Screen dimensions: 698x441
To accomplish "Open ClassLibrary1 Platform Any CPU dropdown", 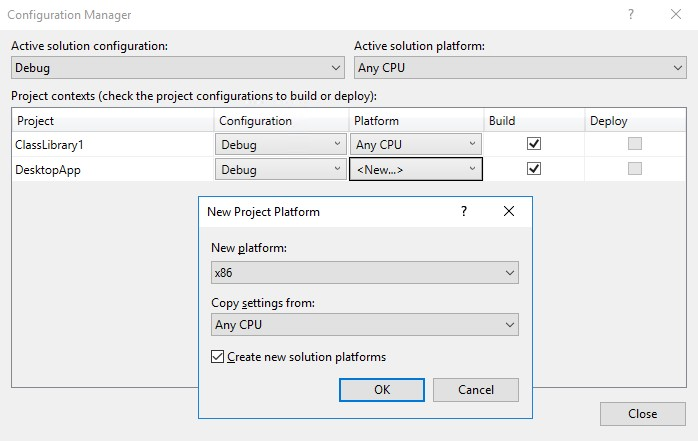I will pos(416,144).
